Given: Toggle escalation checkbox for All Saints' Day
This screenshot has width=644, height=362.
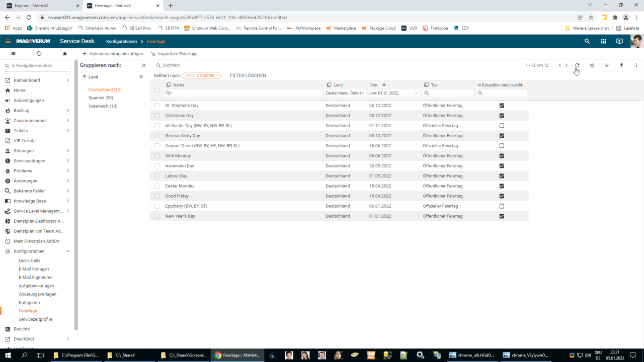Looking at the screenshot, I should (502, 126).
